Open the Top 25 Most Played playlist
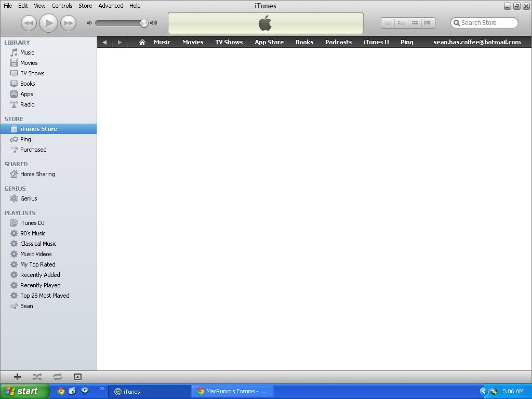The width and height of the screenshot is (532, 399). pyautogui.click(x=48, y=296)
